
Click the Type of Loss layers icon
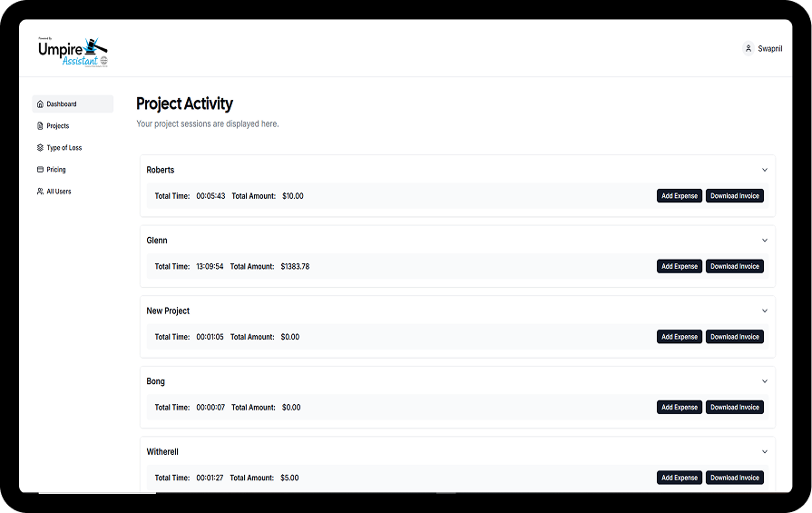click(x=40, y=148)
